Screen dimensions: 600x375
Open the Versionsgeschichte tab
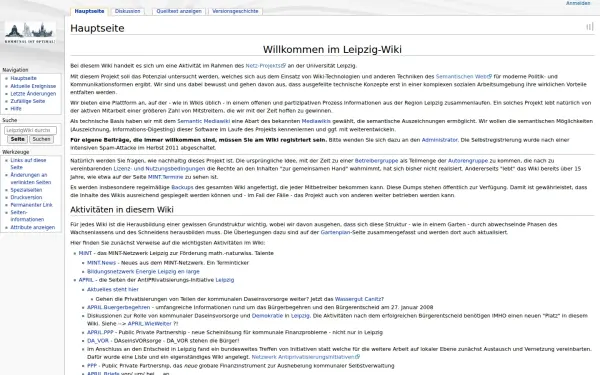(x=235, y=11)
